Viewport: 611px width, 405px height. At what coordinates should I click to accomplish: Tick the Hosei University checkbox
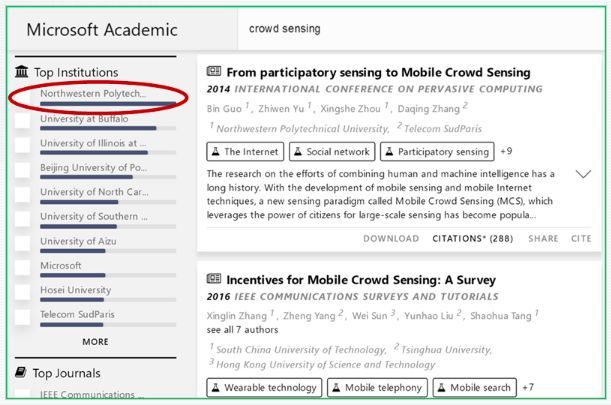point(22,292)
